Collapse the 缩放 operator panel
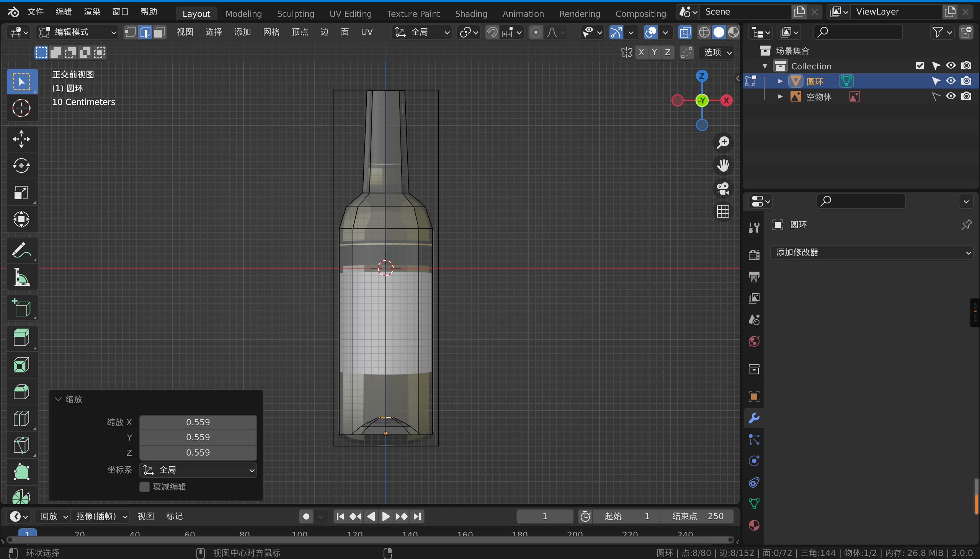 (x=58, y=399)
